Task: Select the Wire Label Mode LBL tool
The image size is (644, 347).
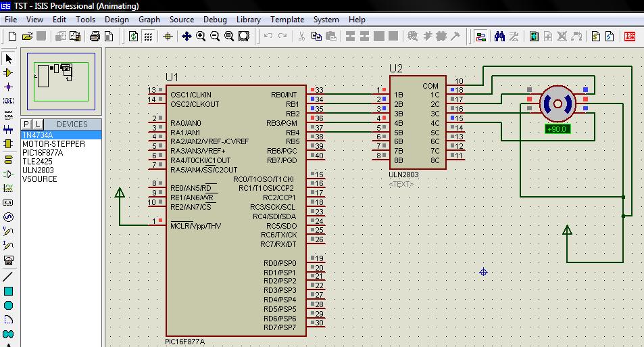Action: [8, 101]
